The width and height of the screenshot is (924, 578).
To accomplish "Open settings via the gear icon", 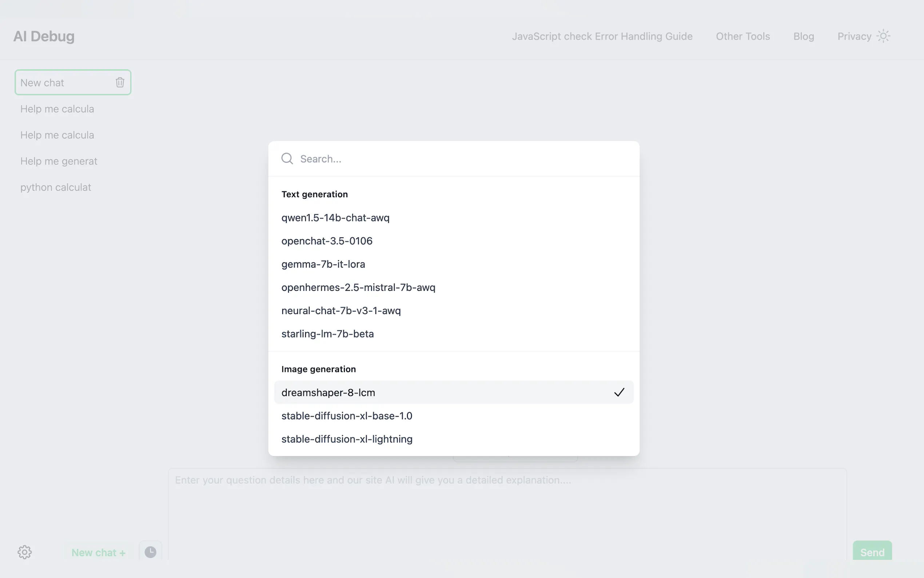I will coord(25,552).
